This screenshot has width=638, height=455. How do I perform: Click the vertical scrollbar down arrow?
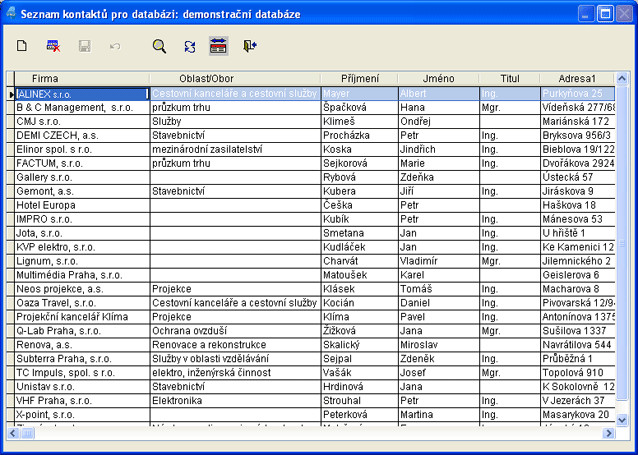click(x=622, y=420)
